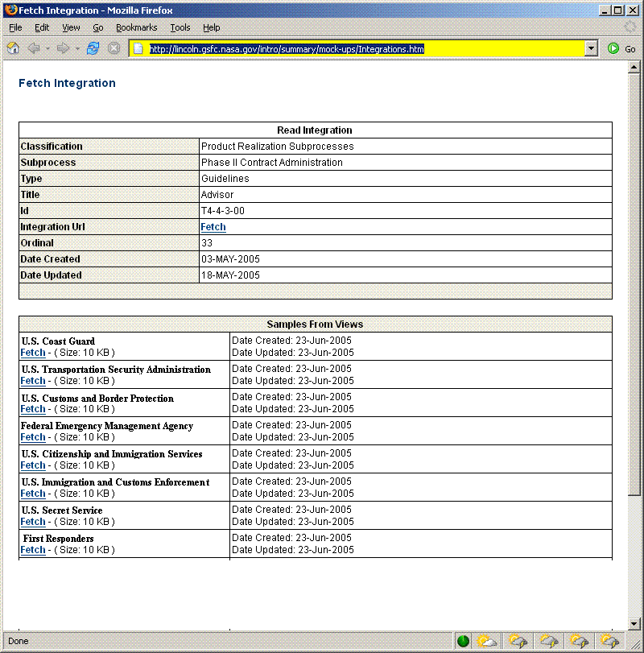Fetch the First Responders sample
The image size is (644, 653).
[33, 550]
